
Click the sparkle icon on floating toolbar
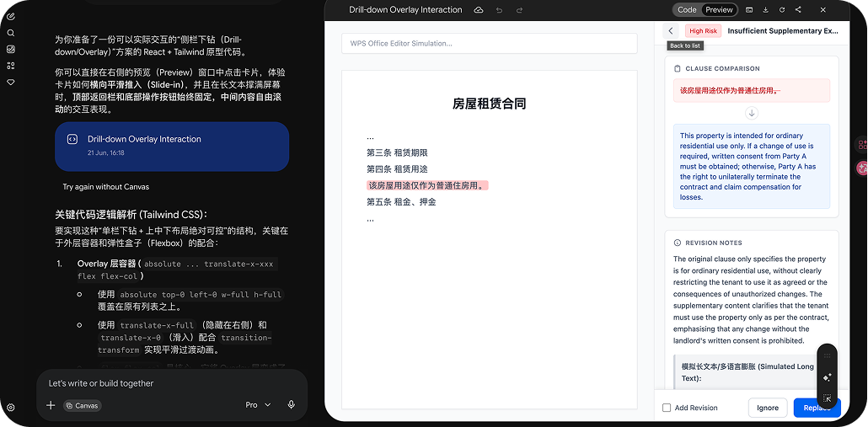(x=827, y=377)
